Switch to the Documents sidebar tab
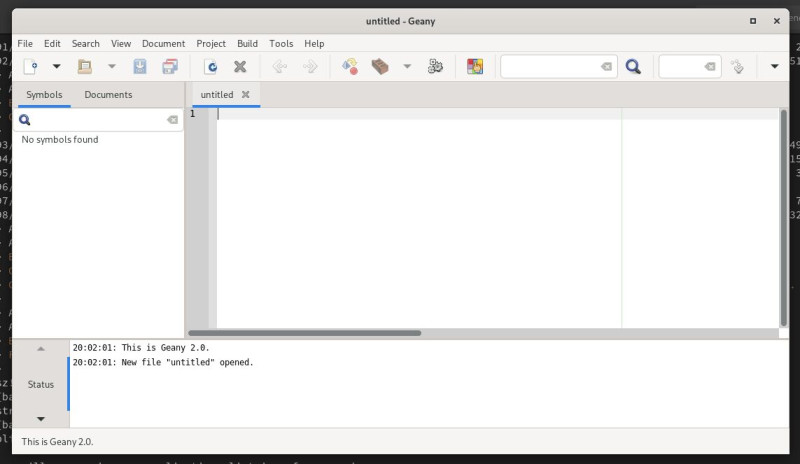Viewport: 800px width, 464px height. [108, 94]
